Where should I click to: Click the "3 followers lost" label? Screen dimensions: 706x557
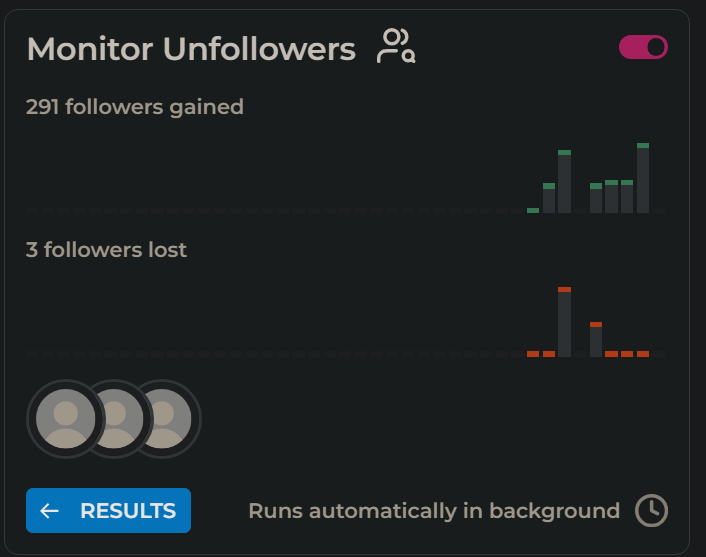coord(106,250)
